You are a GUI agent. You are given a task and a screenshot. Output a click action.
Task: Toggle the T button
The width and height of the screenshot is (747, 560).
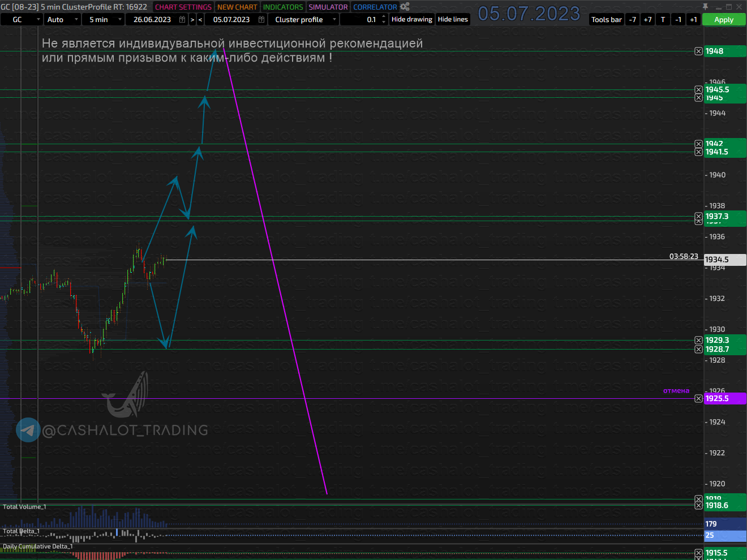pos(663,19)
